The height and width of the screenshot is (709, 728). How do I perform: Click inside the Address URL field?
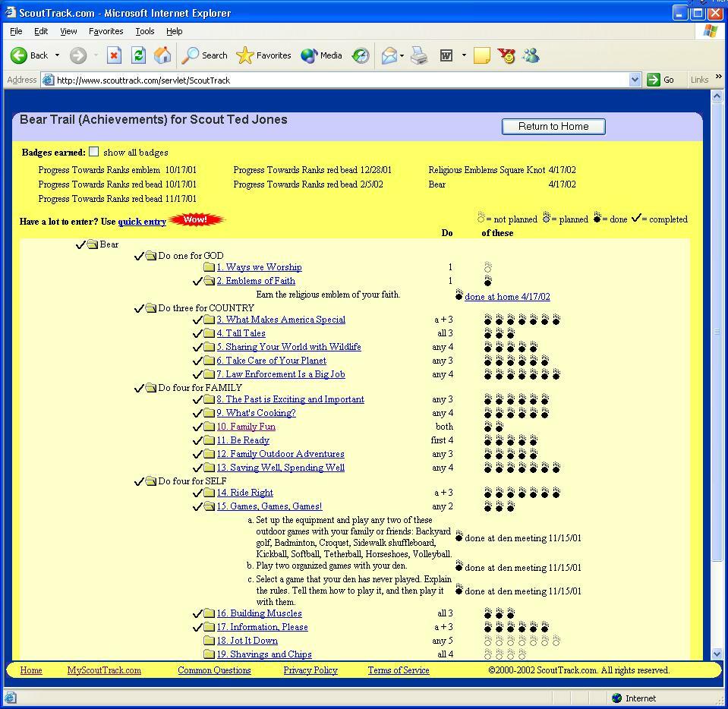pos(342,80)
